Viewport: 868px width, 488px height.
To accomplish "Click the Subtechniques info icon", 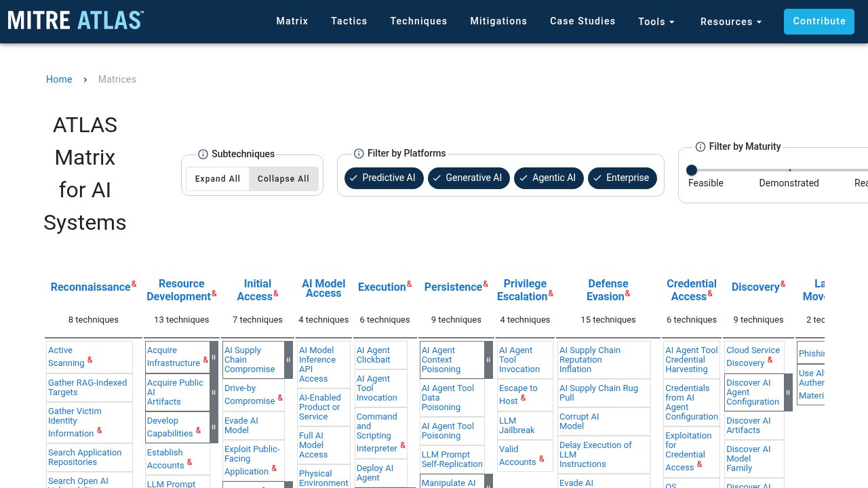I will tap(203, 155).
